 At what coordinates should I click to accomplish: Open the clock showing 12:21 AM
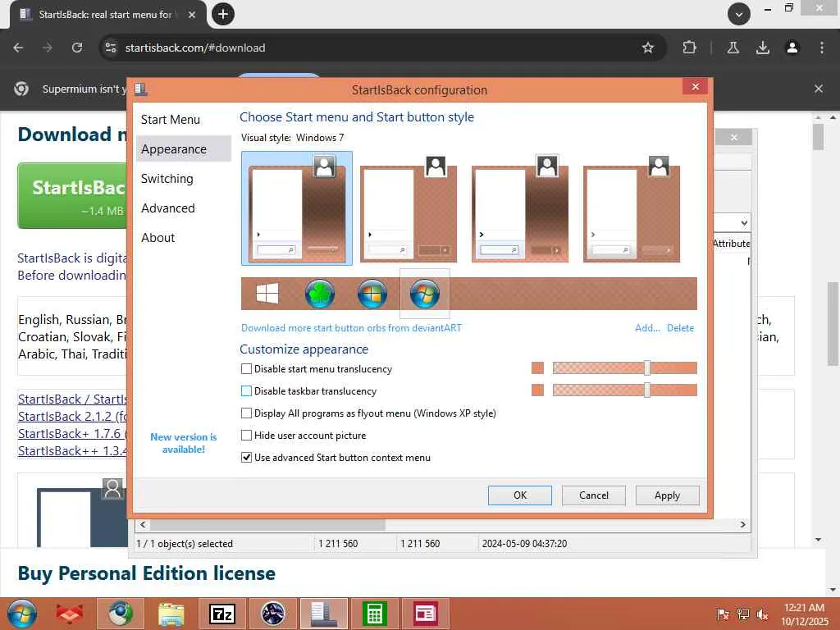[x=804, y=614]
